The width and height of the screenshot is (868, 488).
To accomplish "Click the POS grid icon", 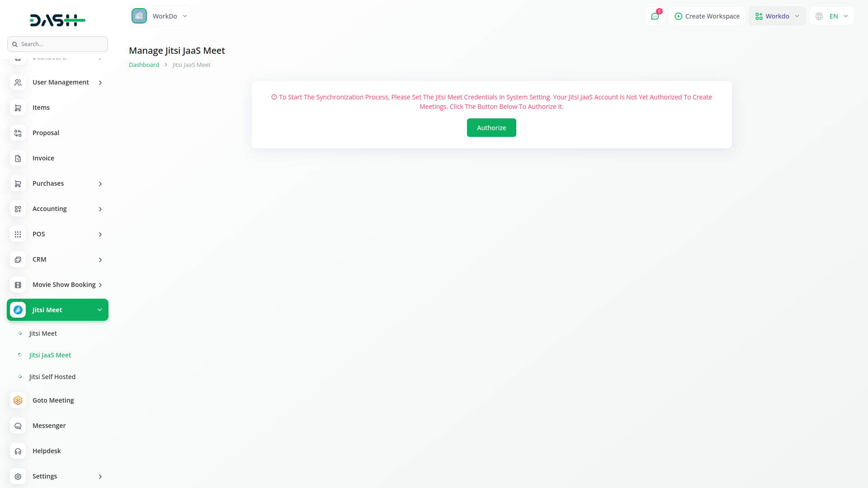I will (x=18, y=234).
